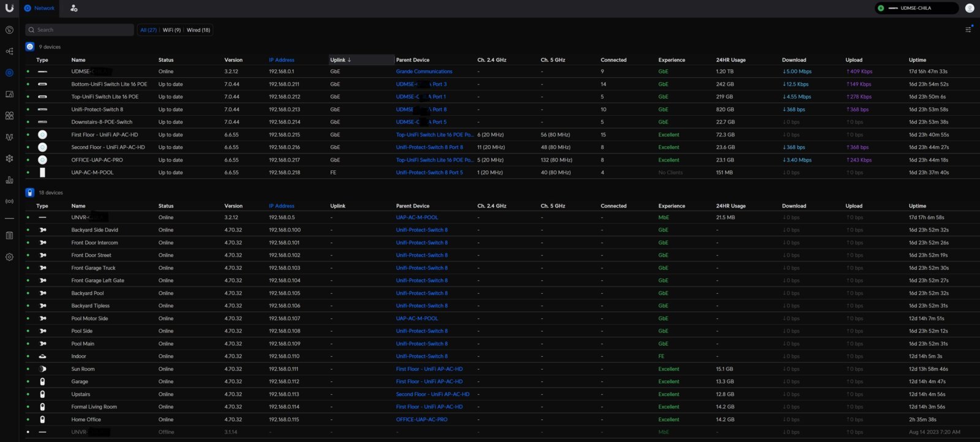Open the broadcast signal sidebar icon
Viewport: 980px width, 442px height.
click(9, 201)
